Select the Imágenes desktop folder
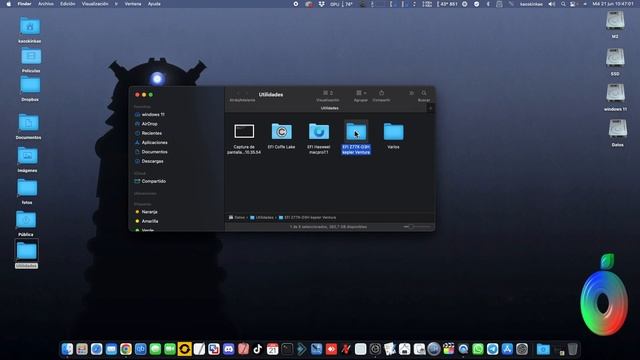This screenshot has height=360, width=640. [x=27, y=156]
